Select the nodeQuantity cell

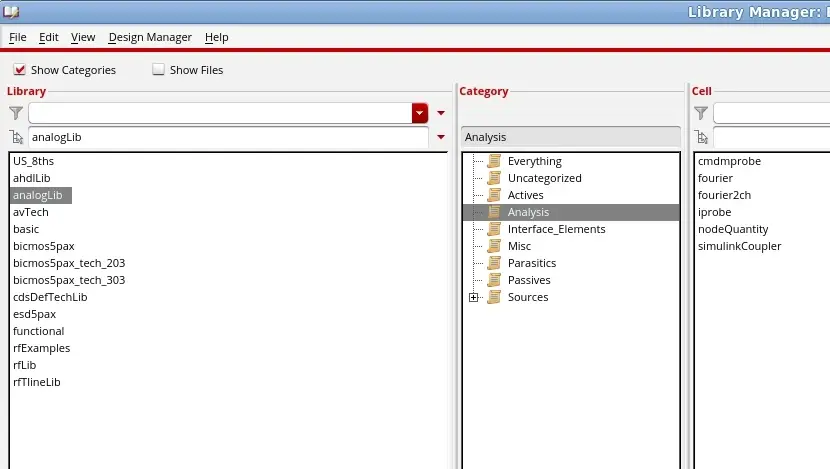[733, 229]
